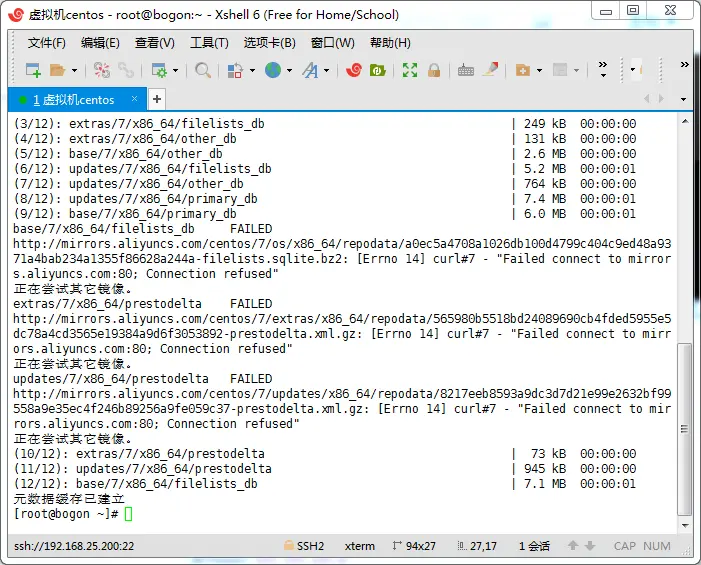Click the terminal vertical scrollbar thumb
Viewport: 701px width, 565px height.
684,429
